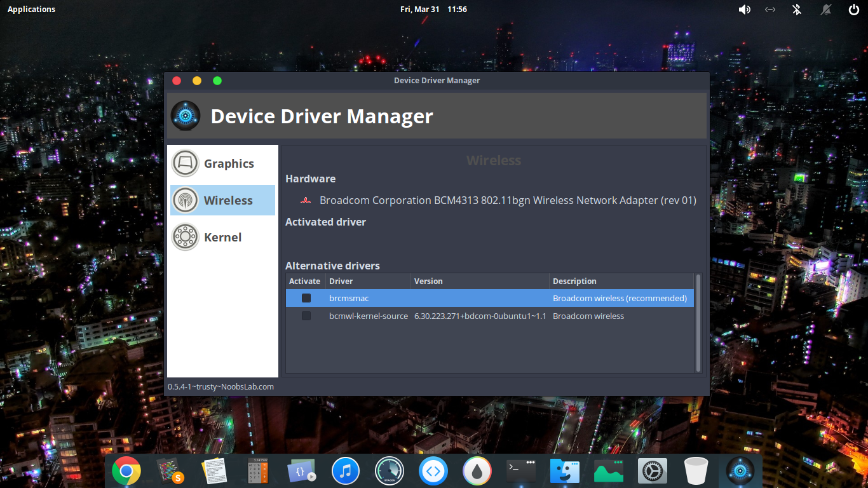This screenshot has height=488, width=868.
Task: Enable the brcmsmac driver checkbox
Action: 306,298
